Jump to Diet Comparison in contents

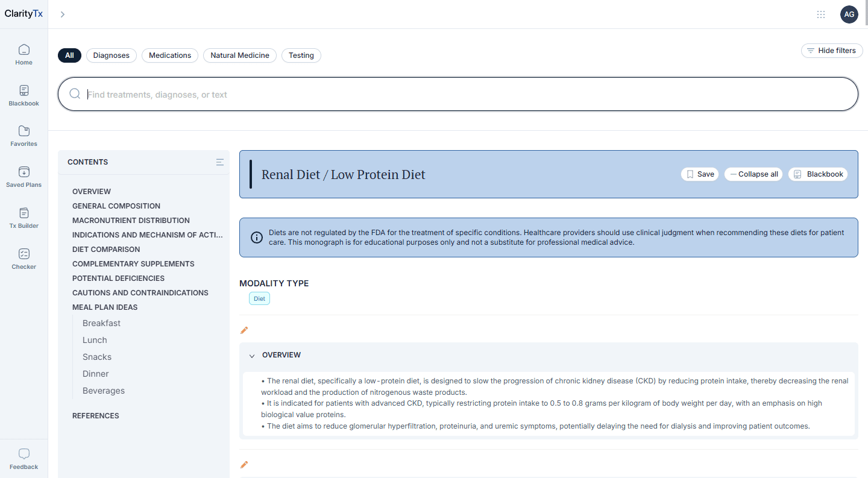tap(106, 250)
